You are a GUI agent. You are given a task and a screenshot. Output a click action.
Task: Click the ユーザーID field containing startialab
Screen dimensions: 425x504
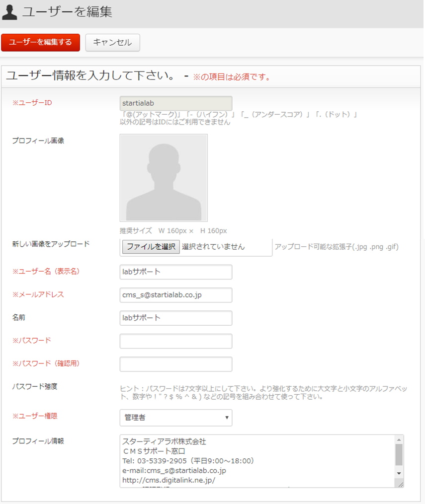pos(175,103)
